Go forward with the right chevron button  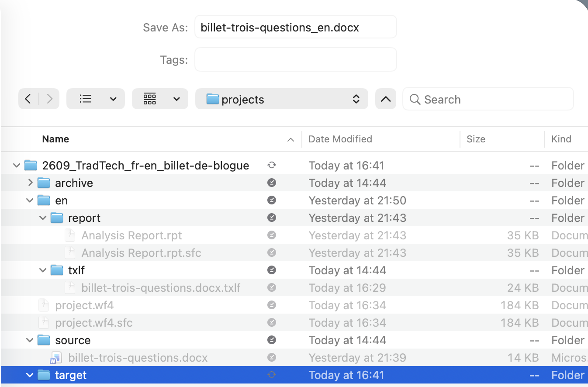[49, 99]
